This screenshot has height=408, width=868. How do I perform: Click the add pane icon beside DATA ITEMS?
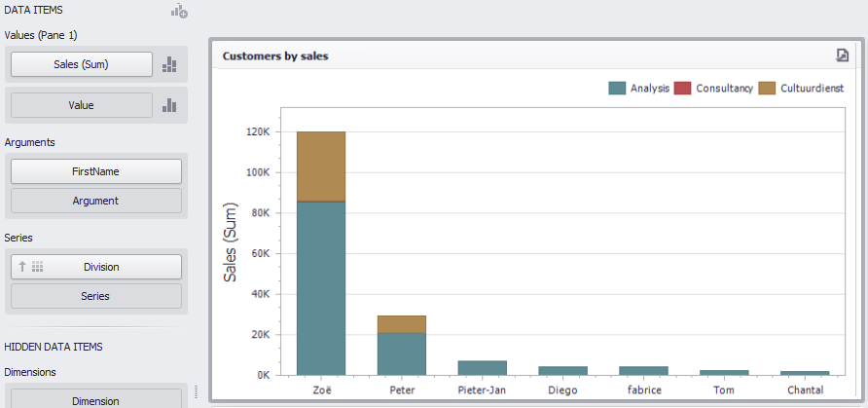tap(179, 12)
